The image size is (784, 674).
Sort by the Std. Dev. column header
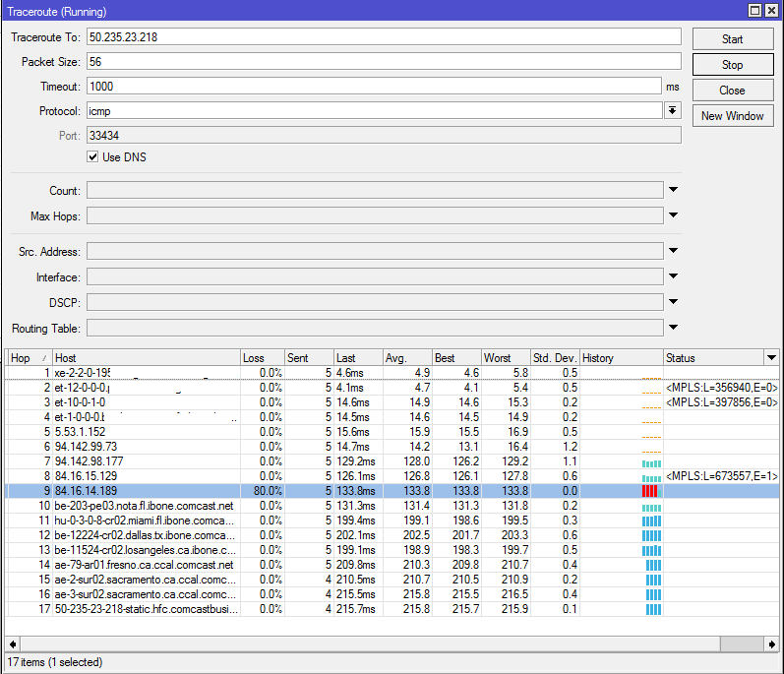tap(555, 358)
